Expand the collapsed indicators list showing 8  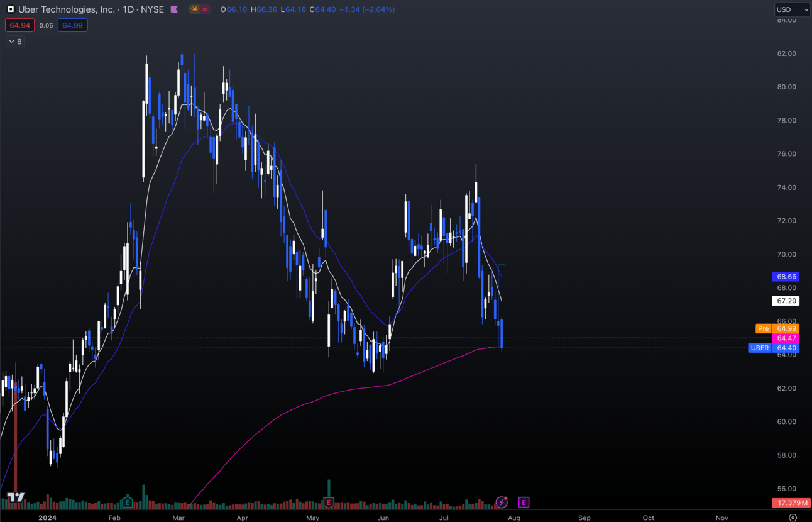click(15, 42)
